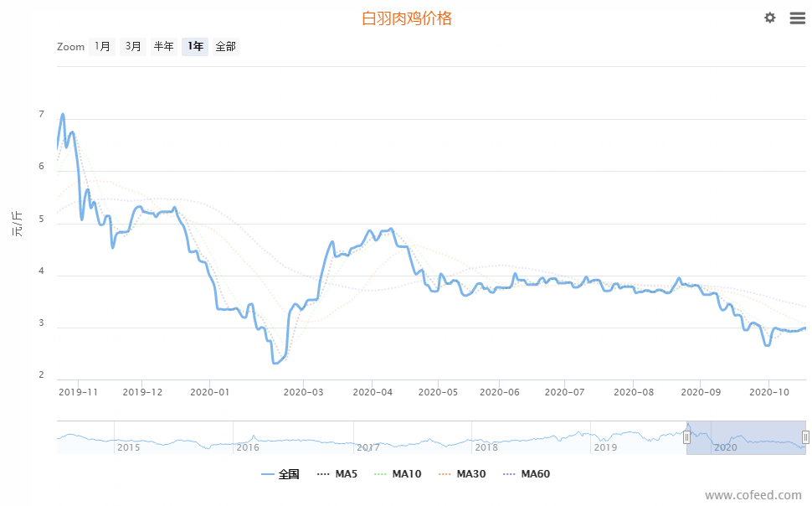The width and height of the screenshot is (812, 506).
Task: Click the 2019-11 x-axis label
Action: (78, 392)
